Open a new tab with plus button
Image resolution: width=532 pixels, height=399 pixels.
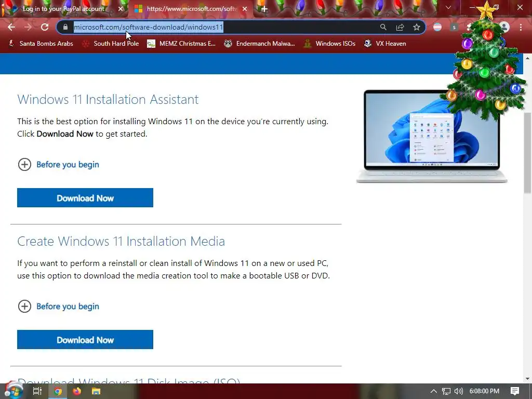click(264, 9)
